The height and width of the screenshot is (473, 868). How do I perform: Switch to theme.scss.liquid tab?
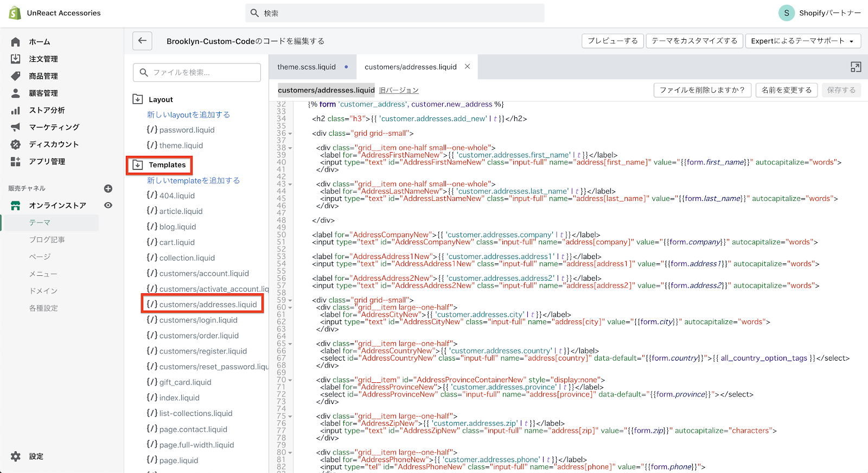pos(307,67)
